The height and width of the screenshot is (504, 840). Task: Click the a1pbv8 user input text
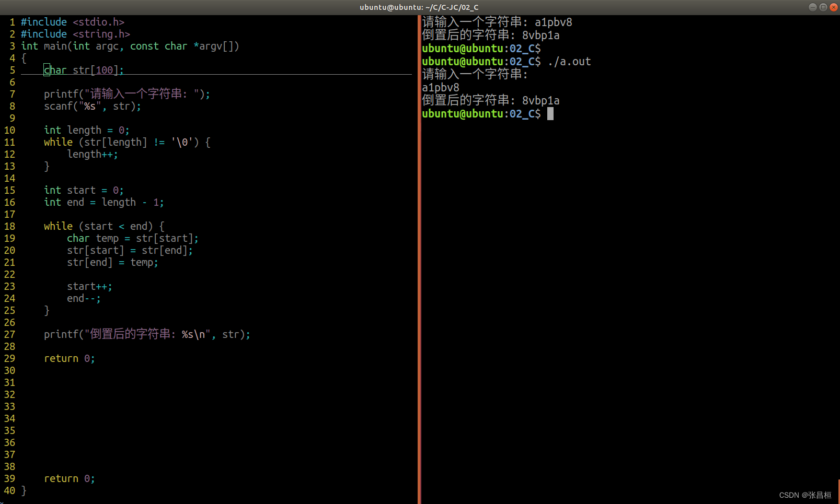[441, 87]
